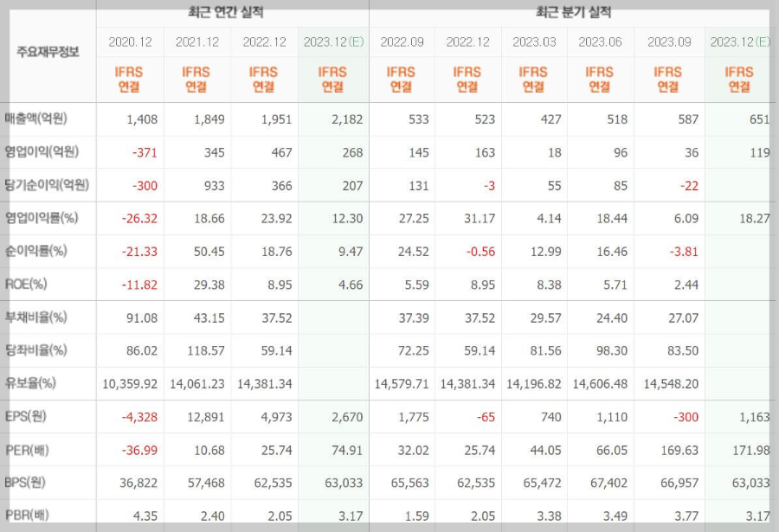Click the 'BPS(원)' row label
The image size is (779, 532).
pyautogui.click(x=25, y=483)
